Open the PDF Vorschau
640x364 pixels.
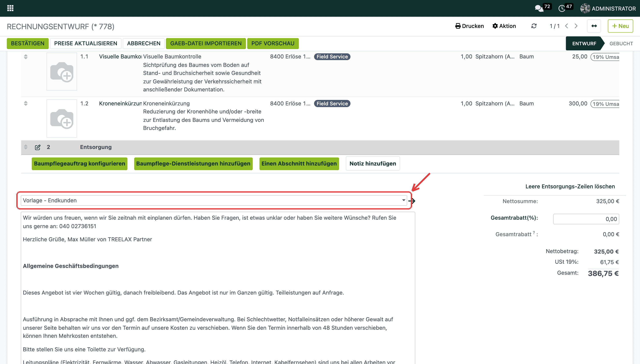click(273, 44)
